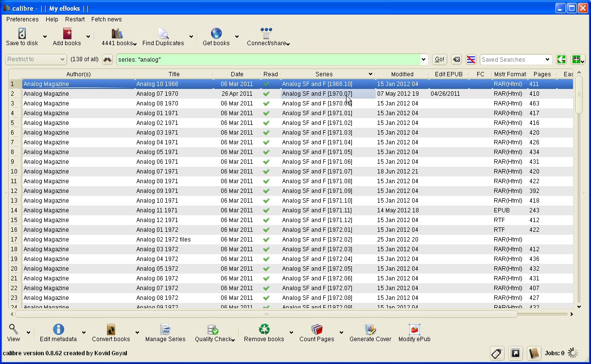Expand the Restrict to dropdown

click(x=36, y=59)
